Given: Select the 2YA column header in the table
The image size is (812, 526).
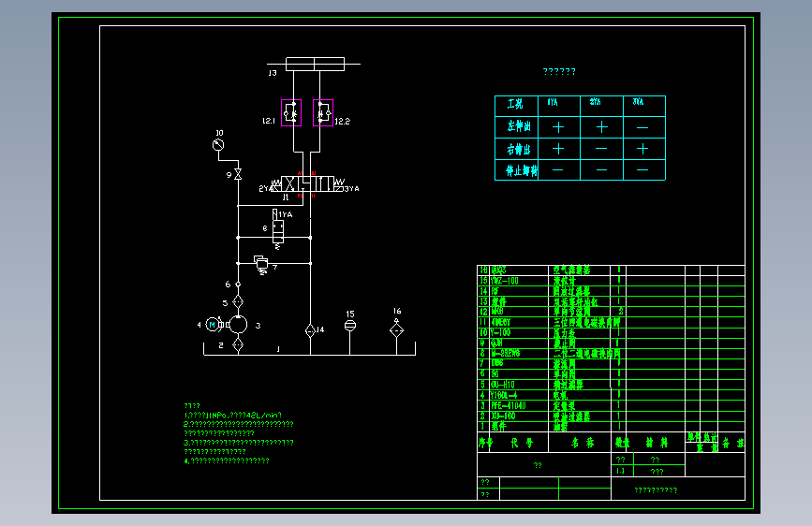Looking at the screenshot, I should click(602, 106).
